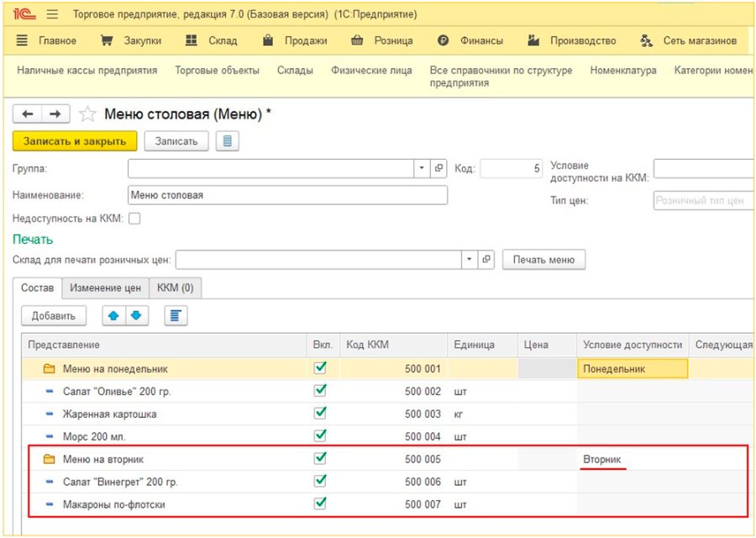Screen dimensions: 756x538
Task: Move row up with blue up arrow
Action: click(x=113, y=316)
